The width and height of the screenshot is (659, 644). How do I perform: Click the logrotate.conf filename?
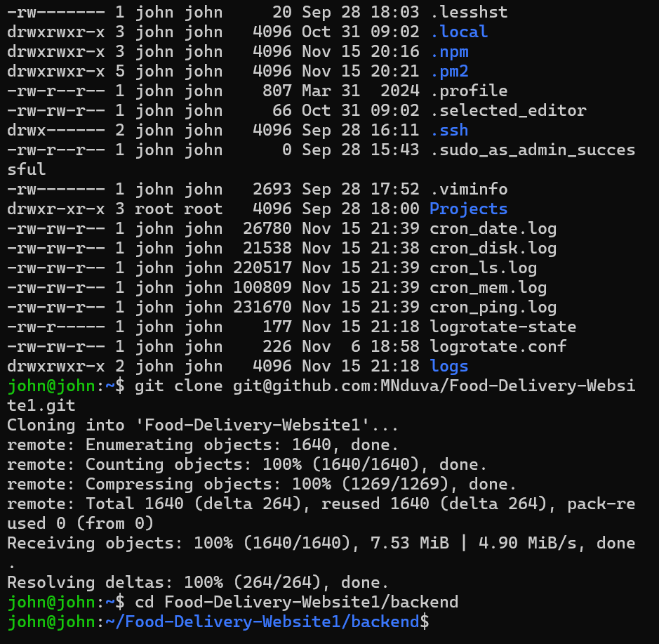click(498, 346)
